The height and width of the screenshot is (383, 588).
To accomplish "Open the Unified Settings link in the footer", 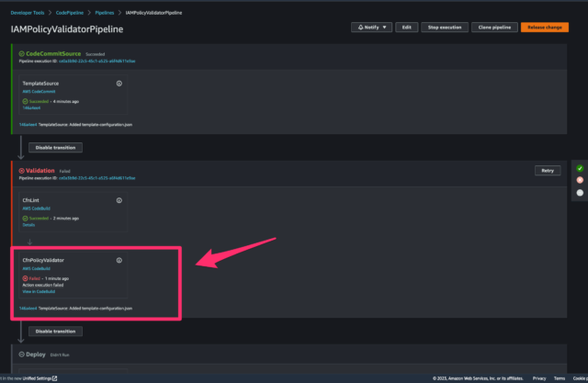I will 37,378.
